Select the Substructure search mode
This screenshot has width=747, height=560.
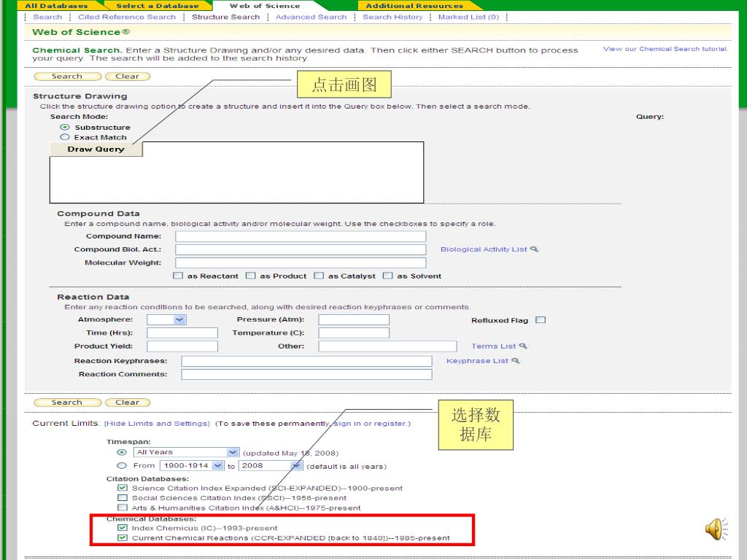[x=65, y=127]
